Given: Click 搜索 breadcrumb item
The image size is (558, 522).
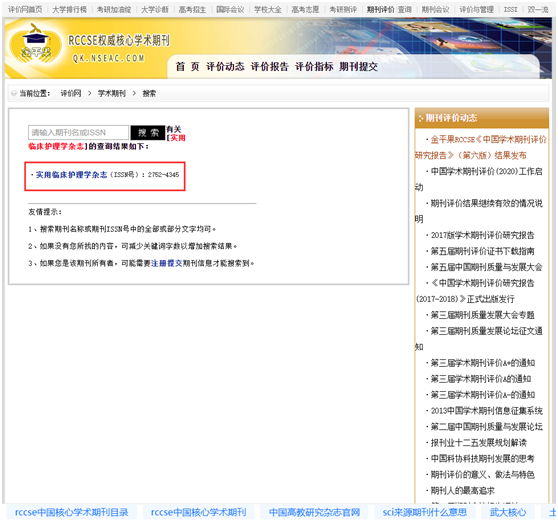Looking at the screenshot, I should pos(149,94).
